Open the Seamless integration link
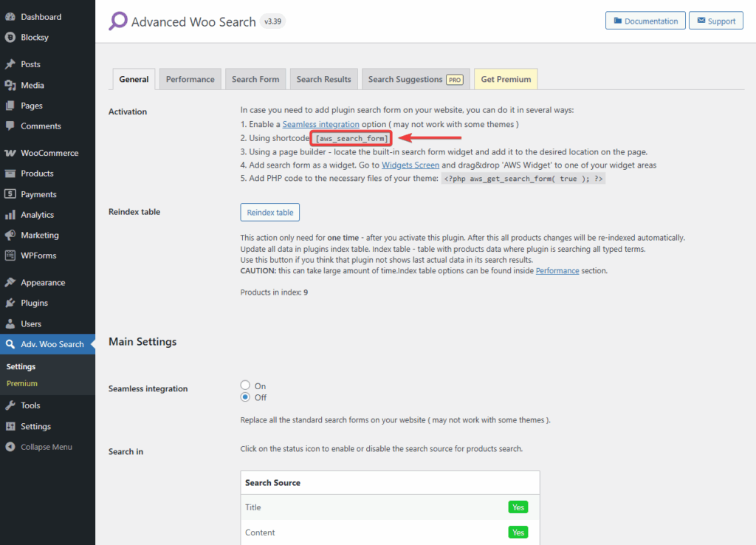This screenshot has height=545, width=756. tap(320, 124)
